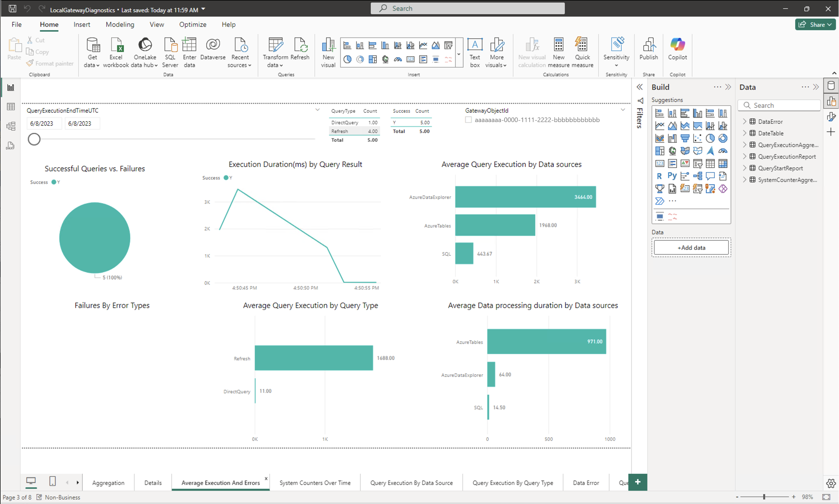Expand the QueryStartReport table

tap(744, 168)
